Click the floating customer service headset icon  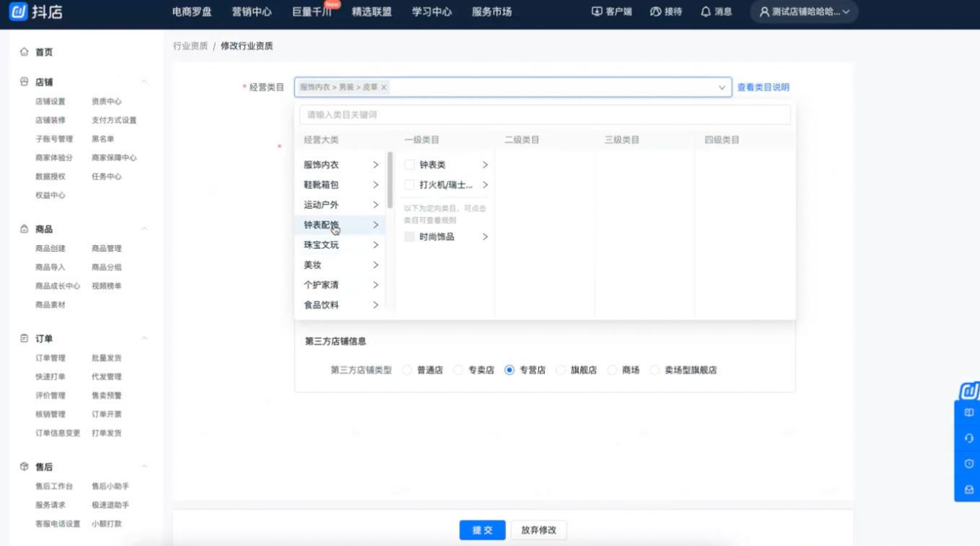click(x=968, y=439)
